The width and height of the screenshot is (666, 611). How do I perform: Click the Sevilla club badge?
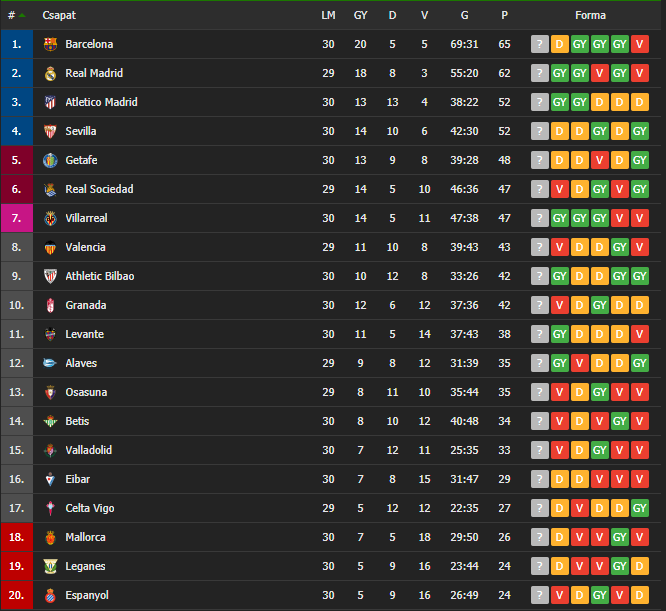50,131
